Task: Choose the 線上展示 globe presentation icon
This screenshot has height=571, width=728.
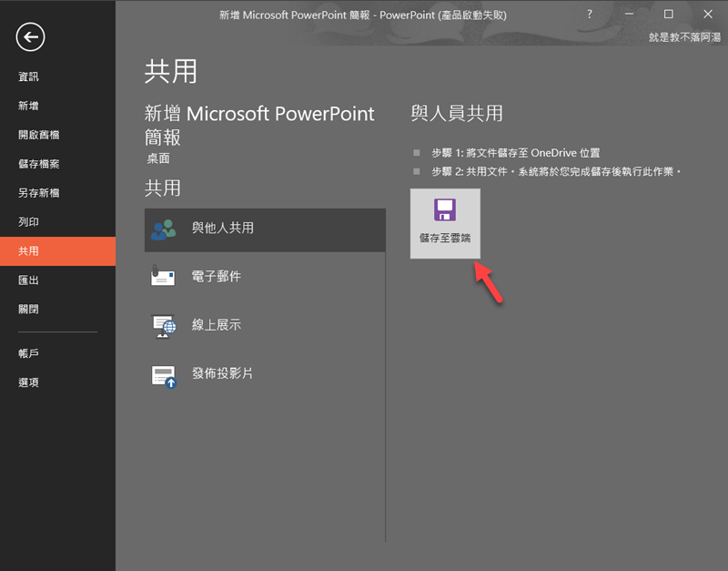Action: 164,326
